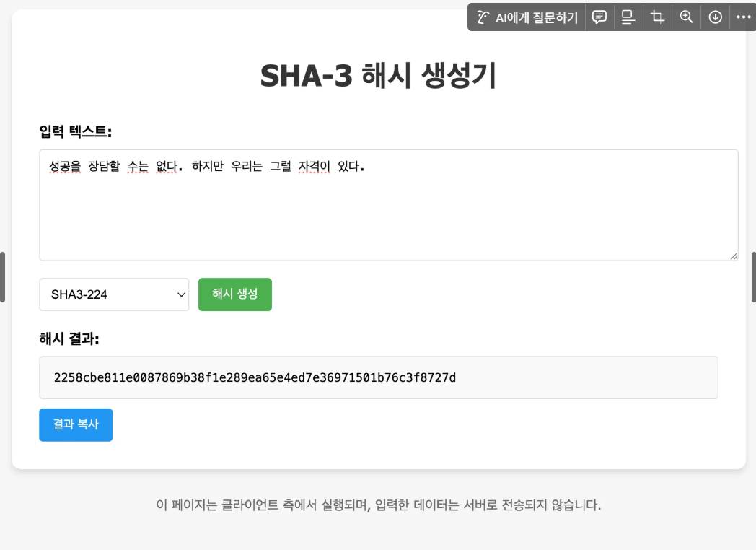Open the ellipsis more-options menu
Screen dimensions: 756x550
[x=744, y=17]
